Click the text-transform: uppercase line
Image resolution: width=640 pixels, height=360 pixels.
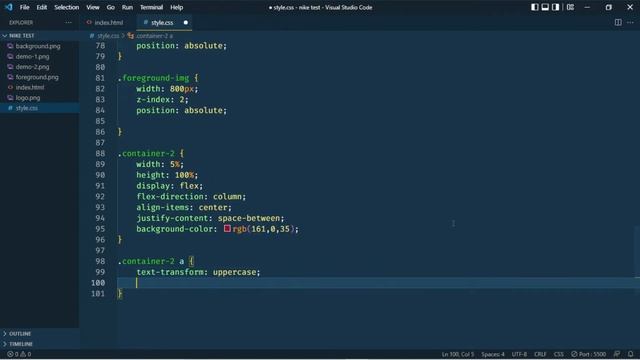click(x=198, y=272)
